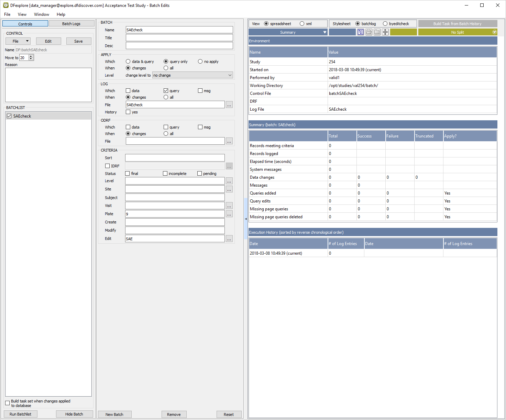
Task: Switch View to xml
Action: click(x=302, y=24)
